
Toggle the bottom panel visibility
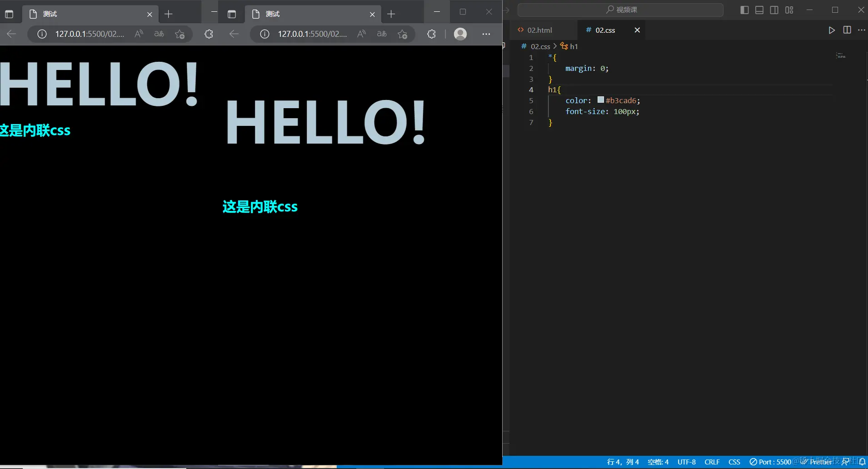759,10
